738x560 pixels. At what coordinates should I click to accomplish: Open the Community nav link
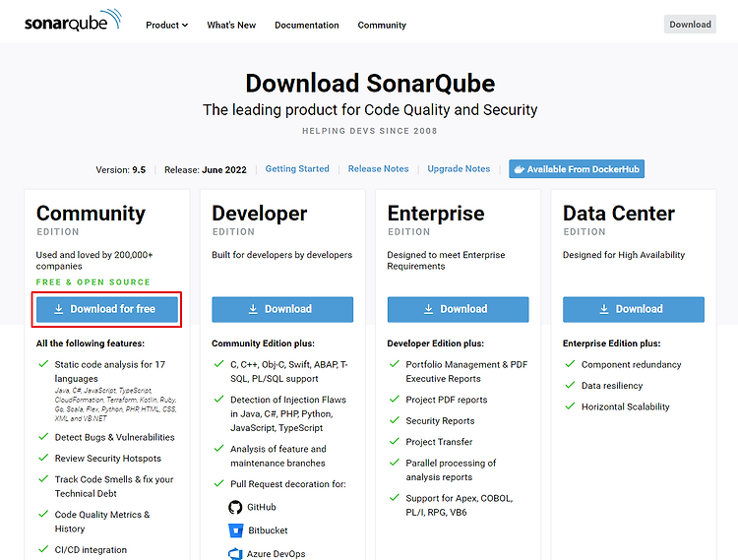(x=382, y=25)
